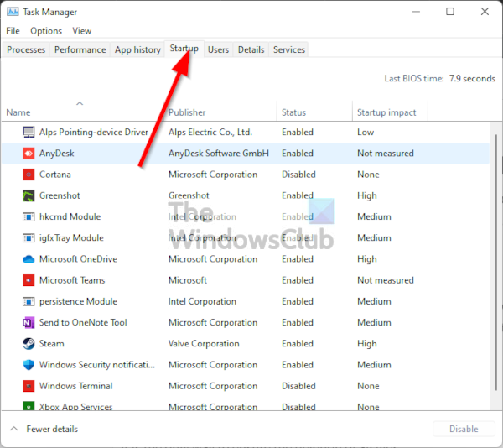Click the vertical scrollbar of the list
503x448 pixels.
point(496,263)
